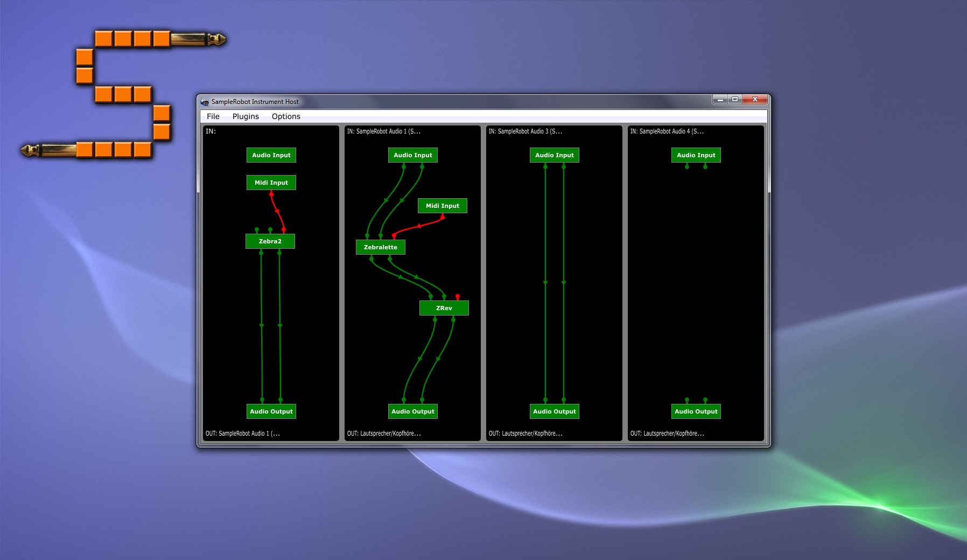Select the Zebralette plugin node
This screenshot has height=560, width=967.
[380, 247]
